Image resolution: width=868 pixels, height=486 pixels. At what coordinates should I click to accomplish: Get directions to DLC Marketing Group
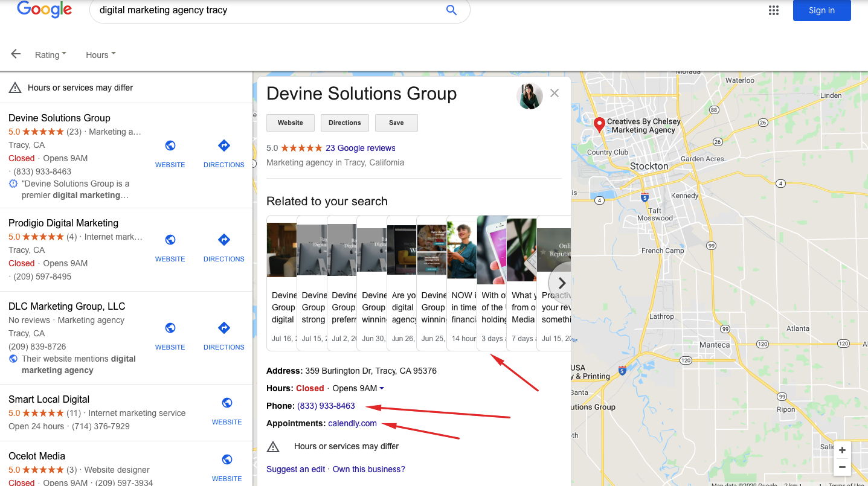click(x=224, y=328)
